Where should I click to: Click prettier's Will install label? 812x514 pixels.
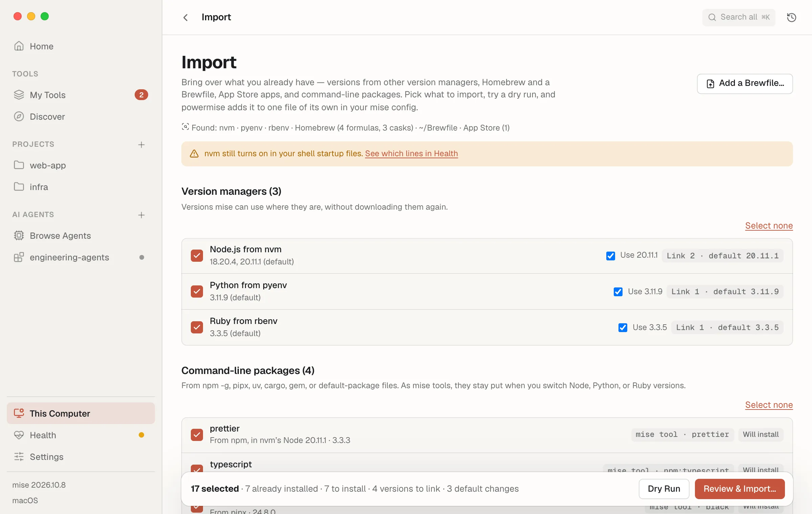(761, 435)
